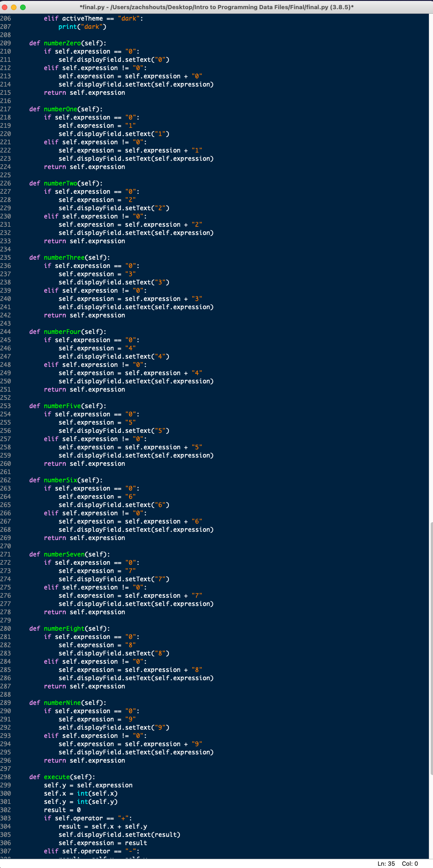Place cursor on 'def execute(self):'
Image resolution: width=433 pixels, height=868 pixels.
coord(62,777)
